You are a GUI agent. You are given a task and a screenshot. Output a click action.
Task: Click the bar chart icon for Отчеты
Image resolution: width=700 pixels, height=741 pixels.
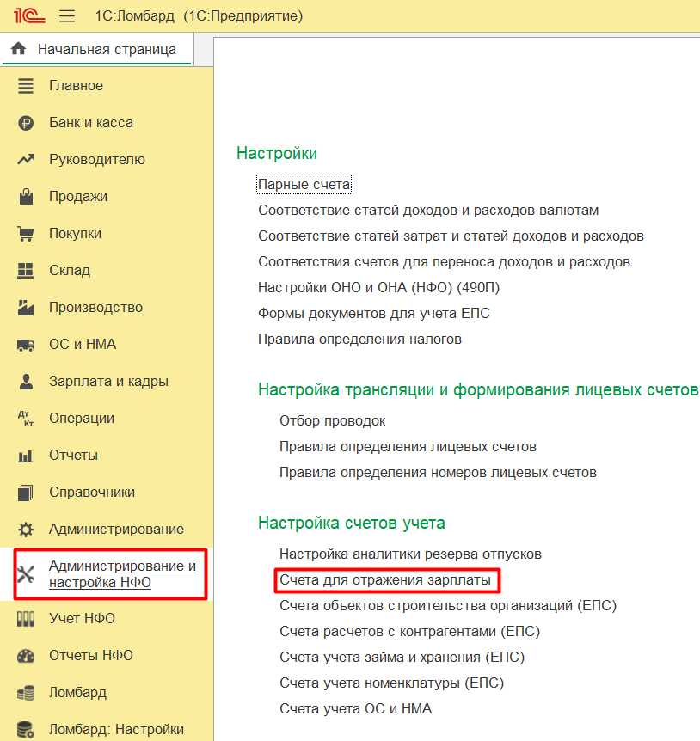[x=26, y=456]
